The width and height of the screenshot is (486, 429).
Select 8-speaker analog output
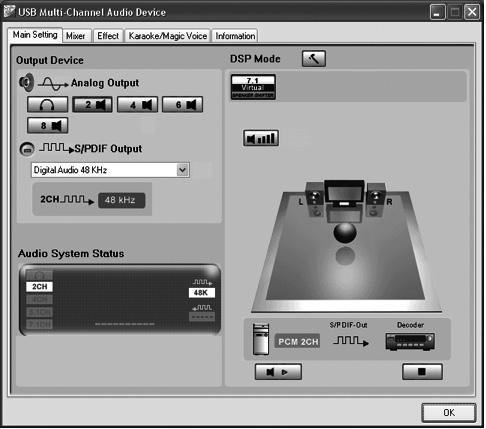[47, 125]
